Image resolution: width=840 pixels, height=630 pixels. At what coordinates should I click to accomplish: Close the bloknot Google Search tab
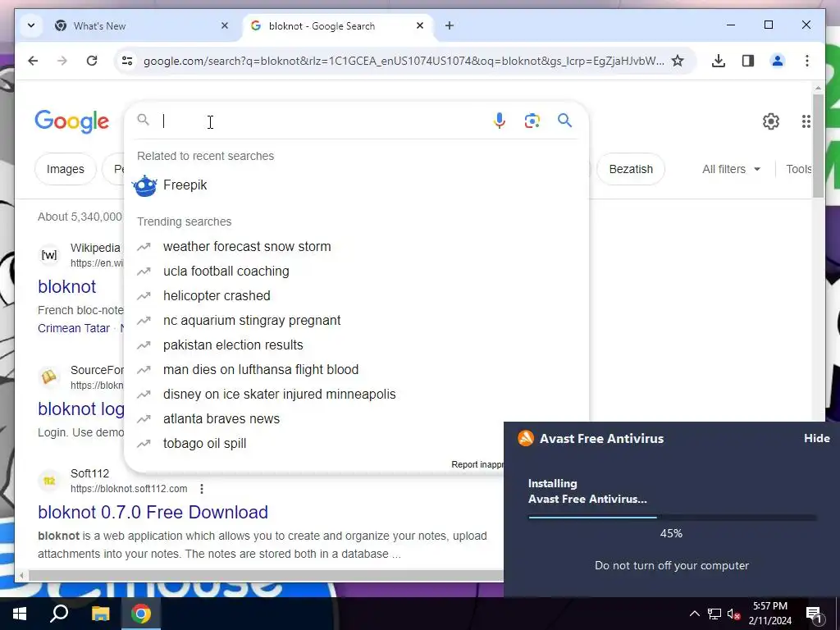tap(420, 25)
